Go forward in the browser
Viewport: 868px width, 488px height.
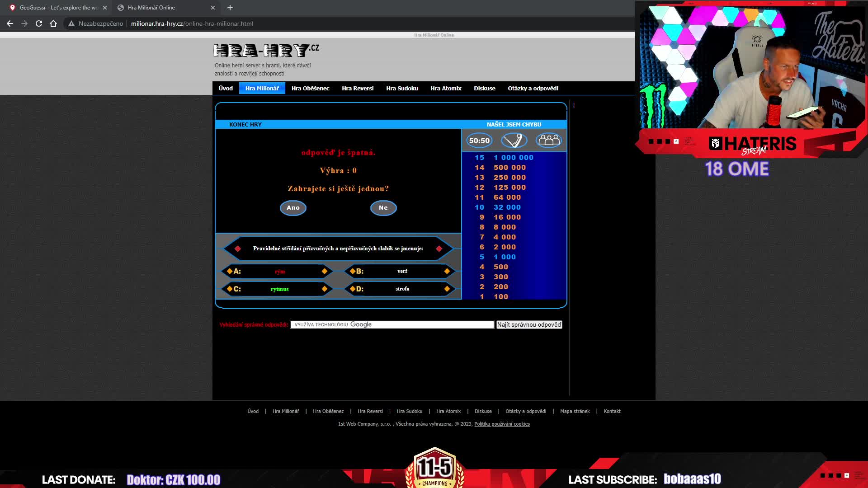(x=24, y=23)
